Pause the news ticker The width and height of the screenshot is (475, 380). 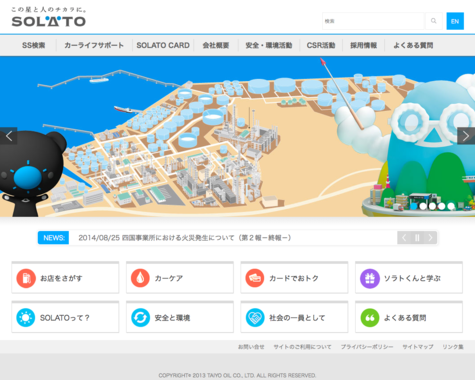click(x=417, y=238)
